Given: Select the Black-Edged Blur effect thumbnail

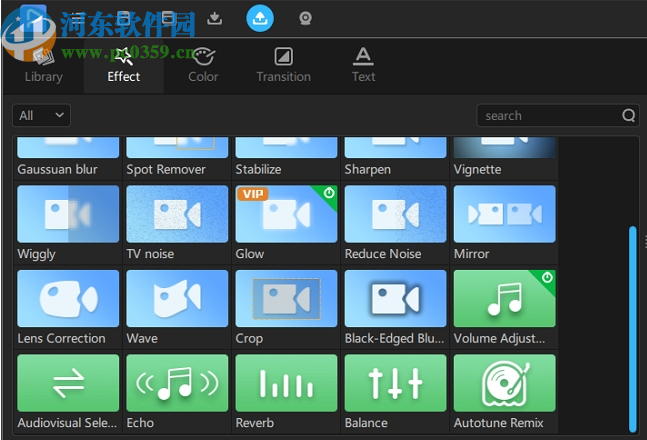Looking at the screenshot, I should point(395,298).
